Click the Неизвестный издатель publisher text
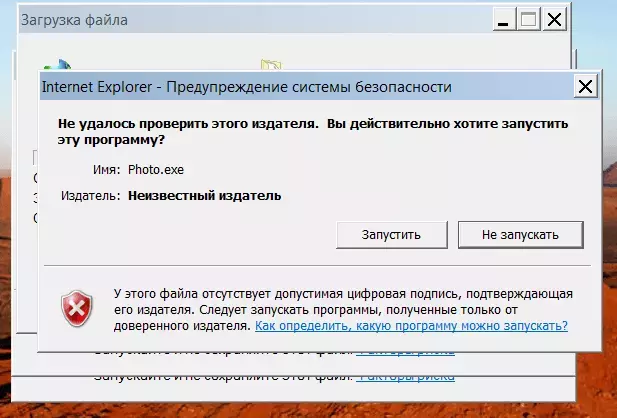This screenshot has height=418, width=617. 205,196
